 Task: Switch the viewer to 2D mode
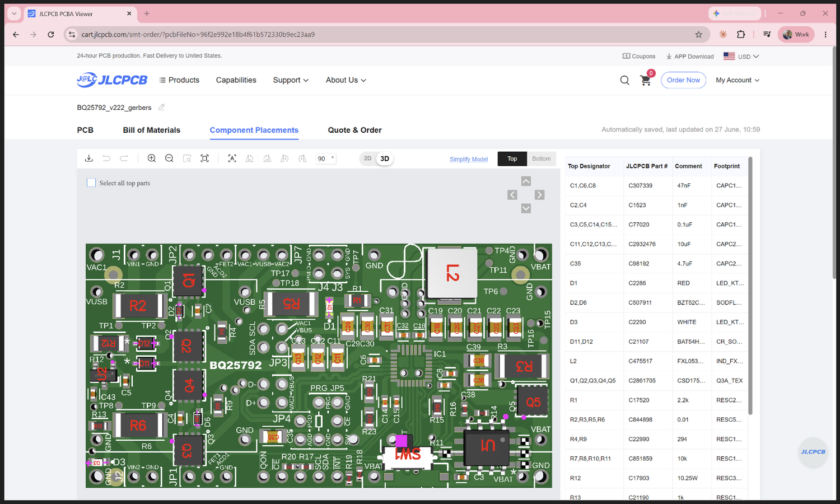click(367, 158)
